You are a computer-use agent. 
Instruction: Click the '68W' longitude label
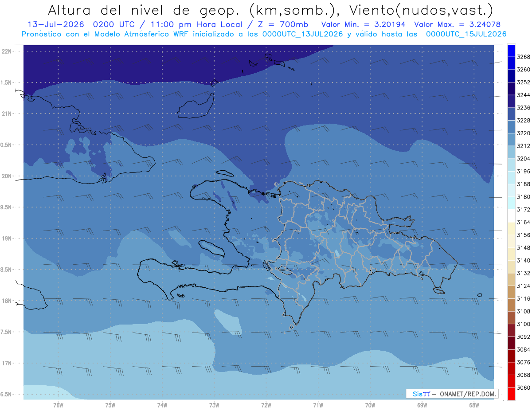[x=474, y=405]
